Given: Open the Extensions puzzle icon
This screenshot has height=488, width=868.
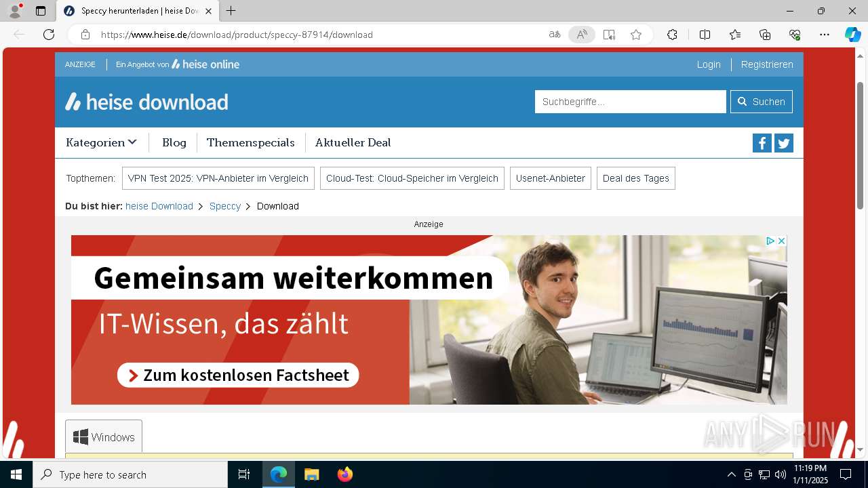Looking at the screenshot, I should click(x=672, y=35).
